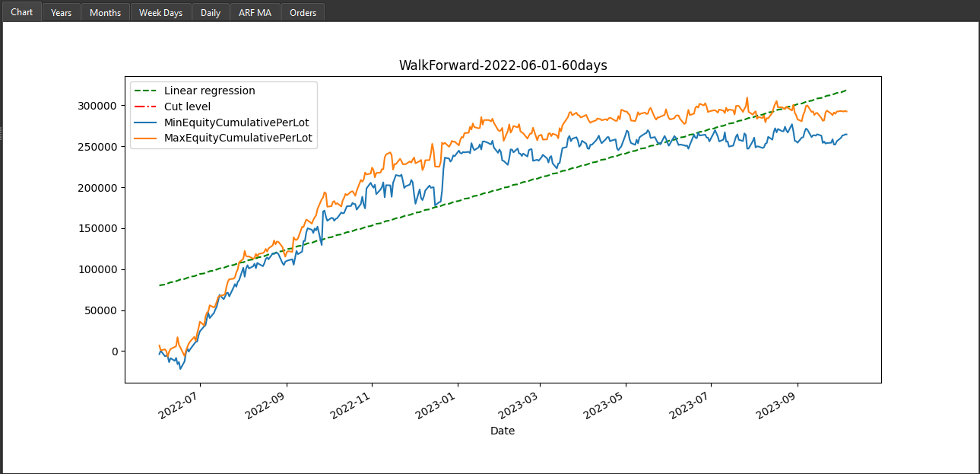Go to the Orders tab
The height and width of the screenshot is (474, 980).
(303, 12)
